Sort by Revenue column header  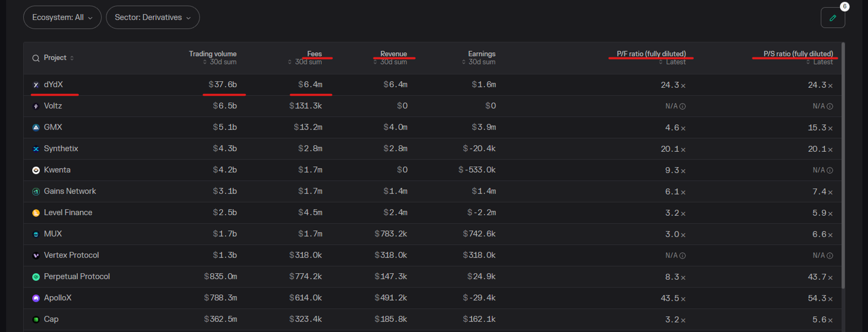click(x=390, y=58)
